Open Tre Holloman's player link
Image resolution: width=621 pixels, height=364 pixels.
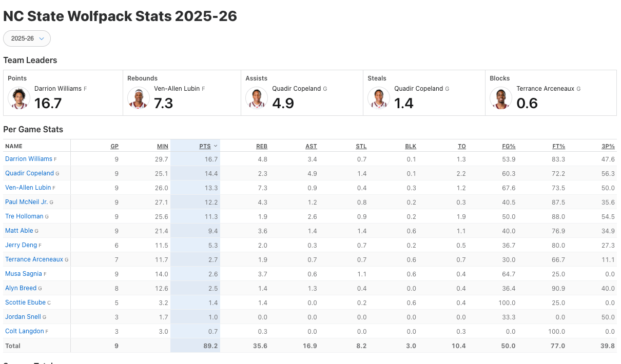pyautogui.click(x=24, y=216)
